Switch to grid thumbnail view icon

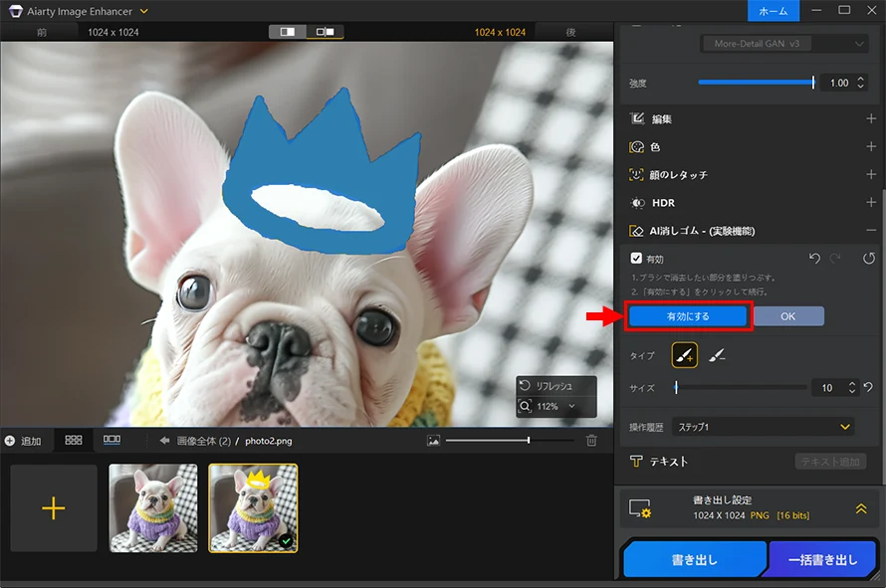(x=72, y=441)
